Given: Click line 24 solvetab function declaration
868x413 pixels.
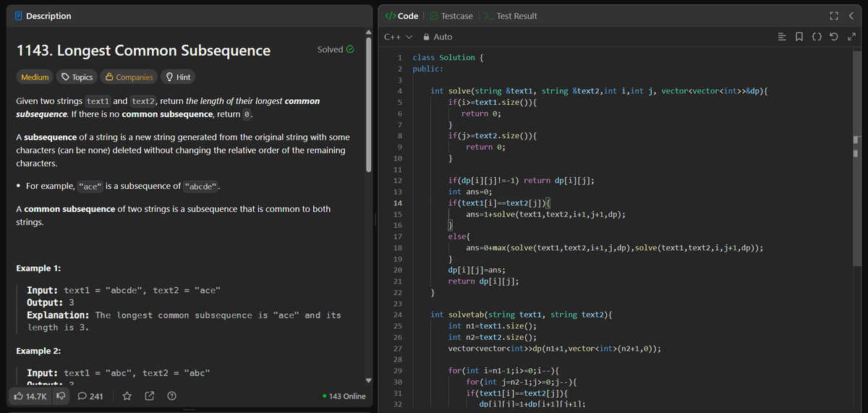Looking at the screenshot, I should point(522,315).
